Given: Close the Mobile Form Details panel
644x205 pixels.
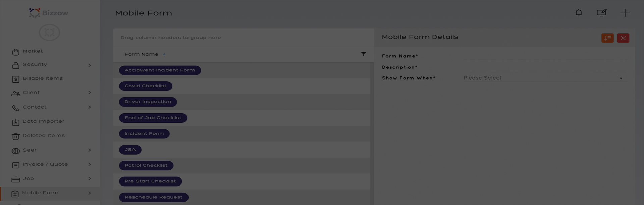Looking at the screenshot, I should [x=623, y=38].
